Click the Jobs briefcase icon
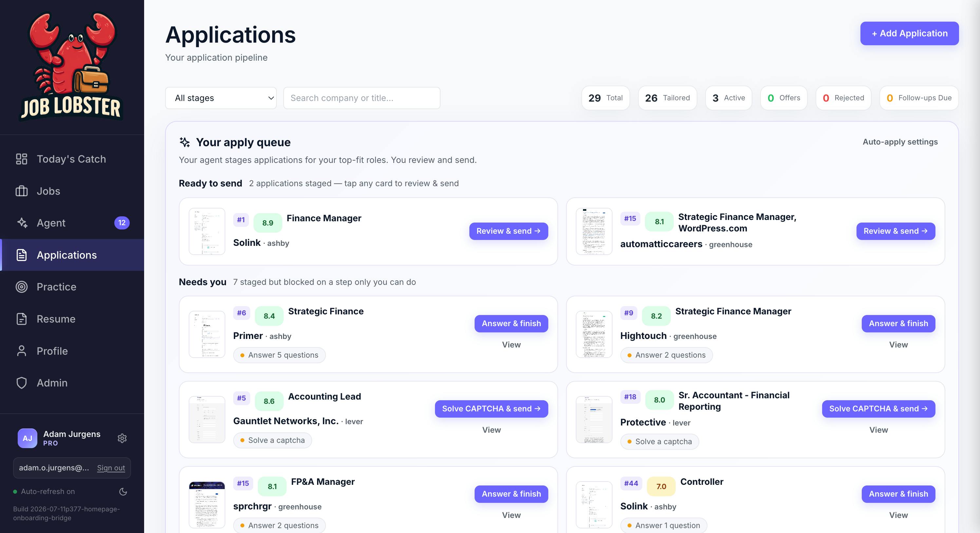Viewport: 980px width, 533px height. 22,191
